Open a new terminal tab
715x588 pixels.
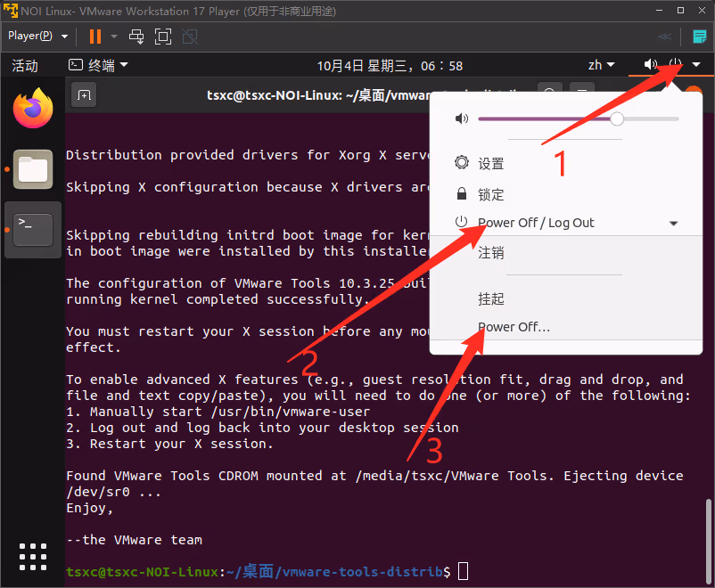coord(83,94)
